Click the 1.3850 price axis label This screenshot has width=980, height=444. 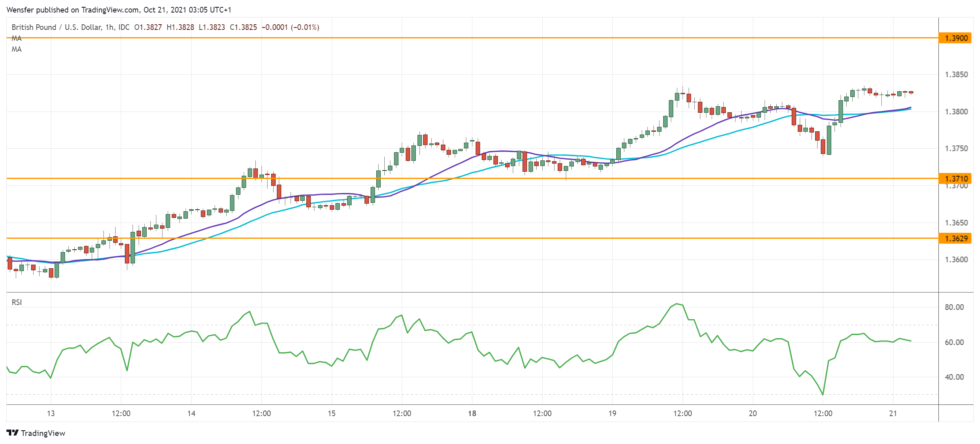pyautogui.click(x=956, y=75)
